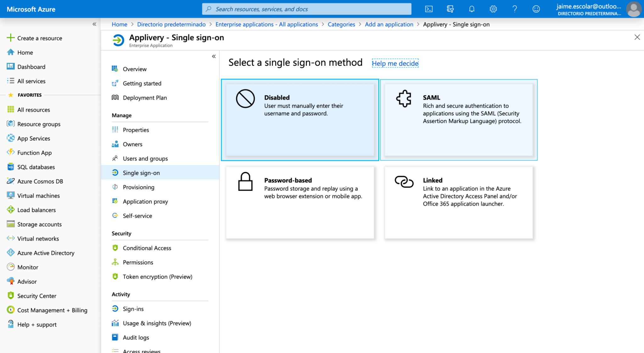The image size is (644, 353).
Task: Open portal settings gear icon
Action: coord(493,9)
